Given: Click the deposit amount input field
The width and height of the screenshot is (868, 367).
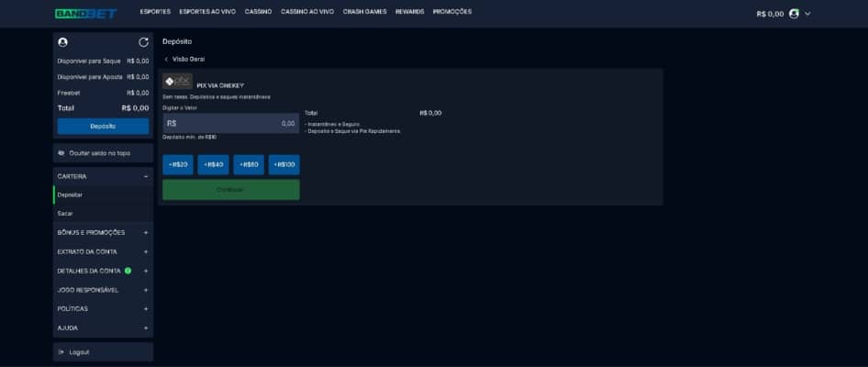Looking at the screenshot, I should click(x=231, y=124).
